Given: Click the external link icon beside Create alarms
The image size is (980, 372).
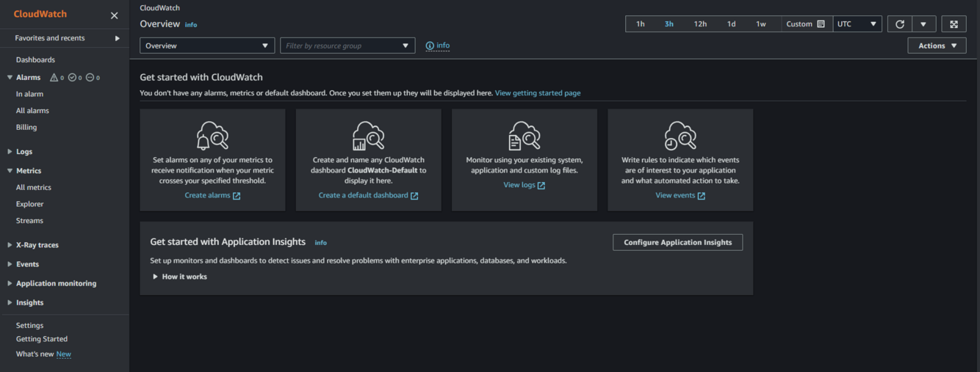Looking at the screenshot, I should click(x=237, y=196).
